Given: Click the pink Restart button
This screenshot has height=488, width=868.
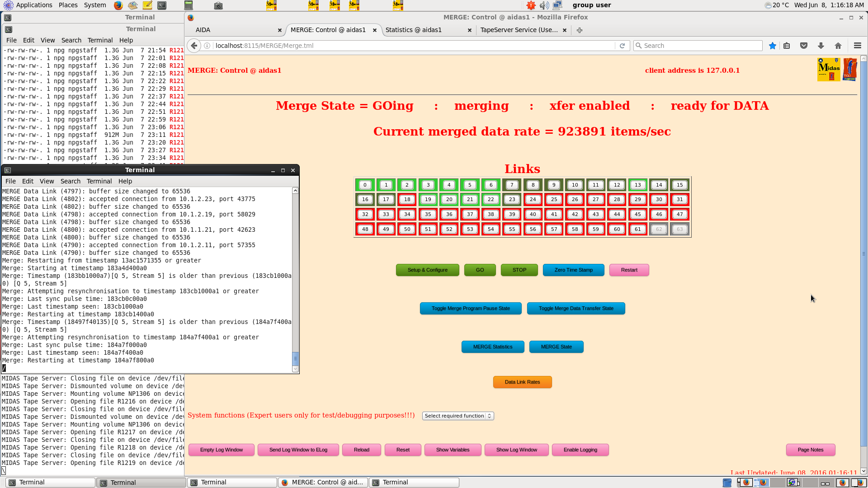Looking at the screenshot, I should (629, 270).
